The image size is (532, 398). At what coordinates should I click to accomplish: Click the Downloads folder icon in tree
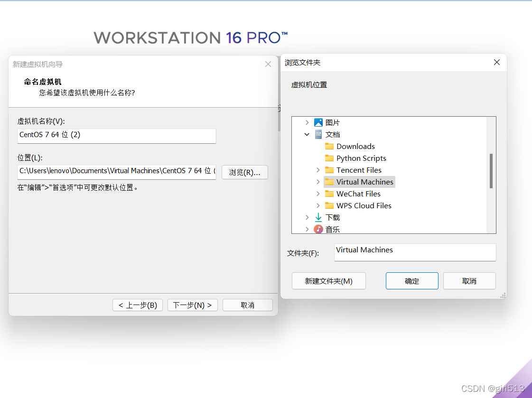329,146
